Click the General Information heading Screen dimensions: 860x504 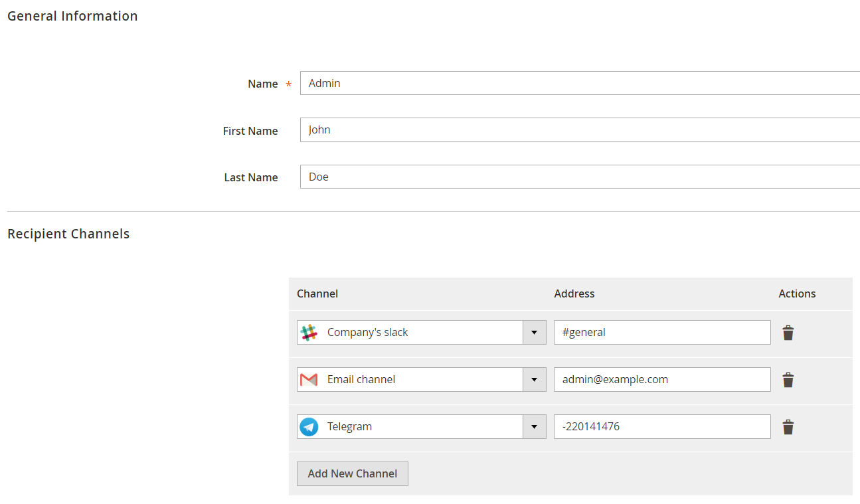pyautogui.click(x=72, y=16)
